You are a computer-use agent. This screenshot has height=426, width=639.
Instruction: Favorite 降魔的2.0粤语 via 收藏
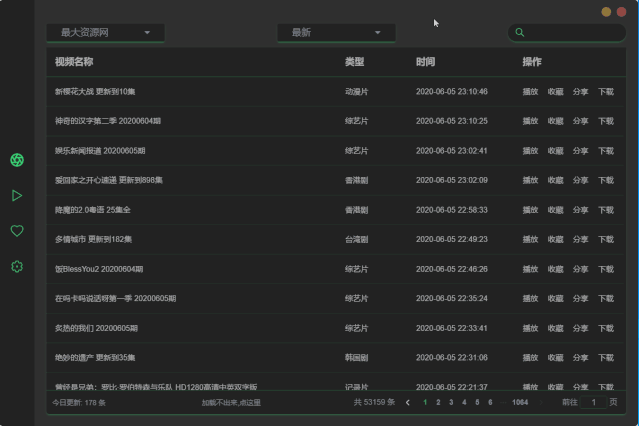click(555, 210)
